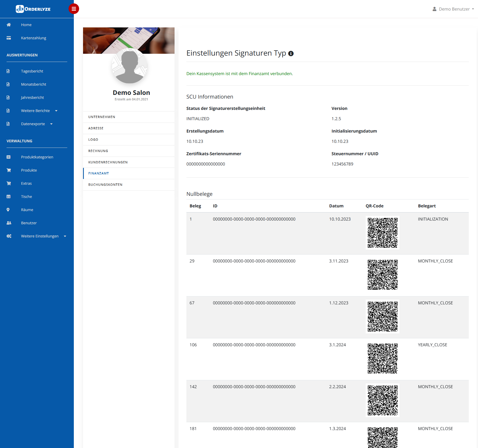Click the Orderlyze logo
This screenshot has height=448, width=478.
[33, 9]
